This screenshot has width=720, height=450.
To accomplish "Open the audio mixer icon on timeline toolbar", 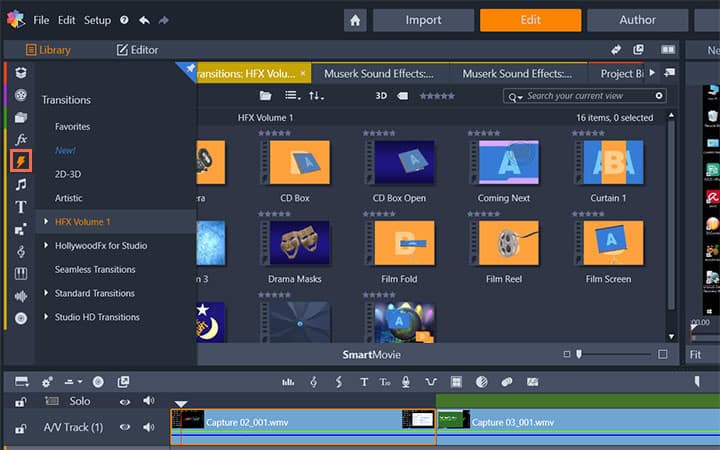I will 288,382.
